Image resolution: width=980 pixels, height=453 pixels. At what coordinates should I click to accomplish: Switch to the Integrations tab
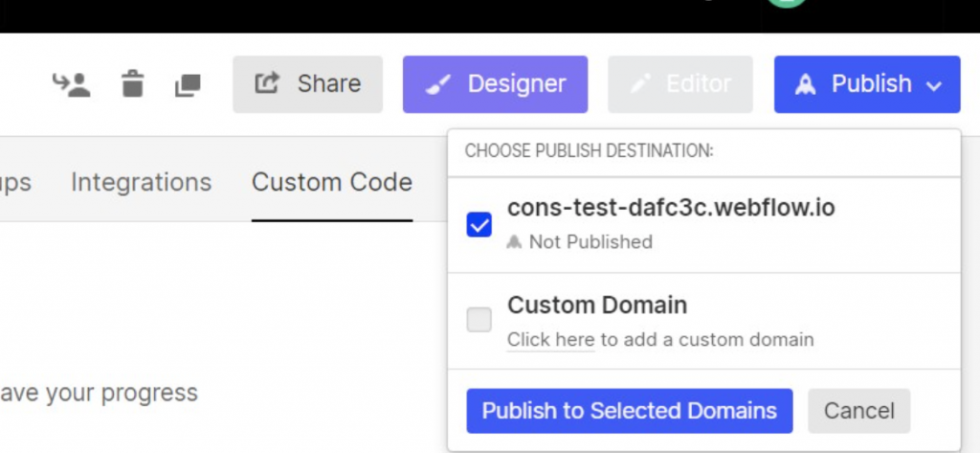[x=141, y=182]
